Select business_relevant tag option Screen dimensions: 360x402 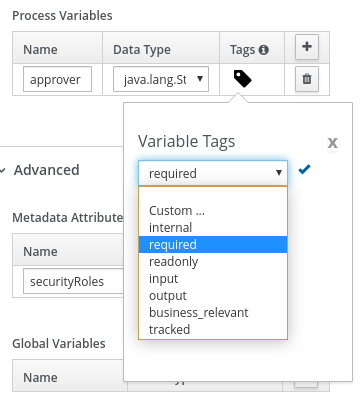click(x=213, y=313)
